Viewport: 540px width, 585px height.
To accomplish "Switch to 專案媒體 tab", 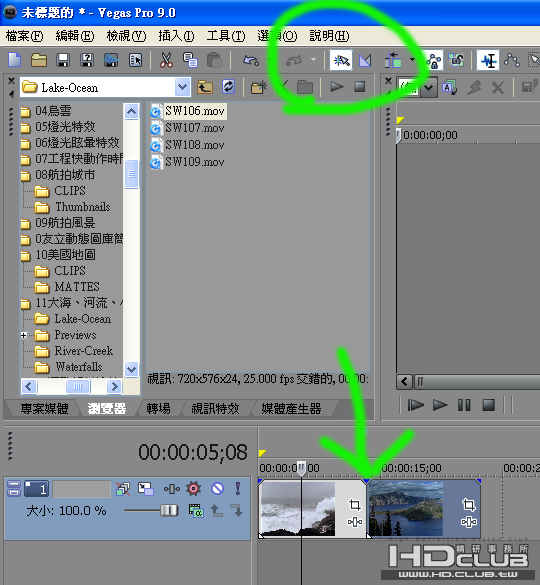I will [x=44, y=409].
